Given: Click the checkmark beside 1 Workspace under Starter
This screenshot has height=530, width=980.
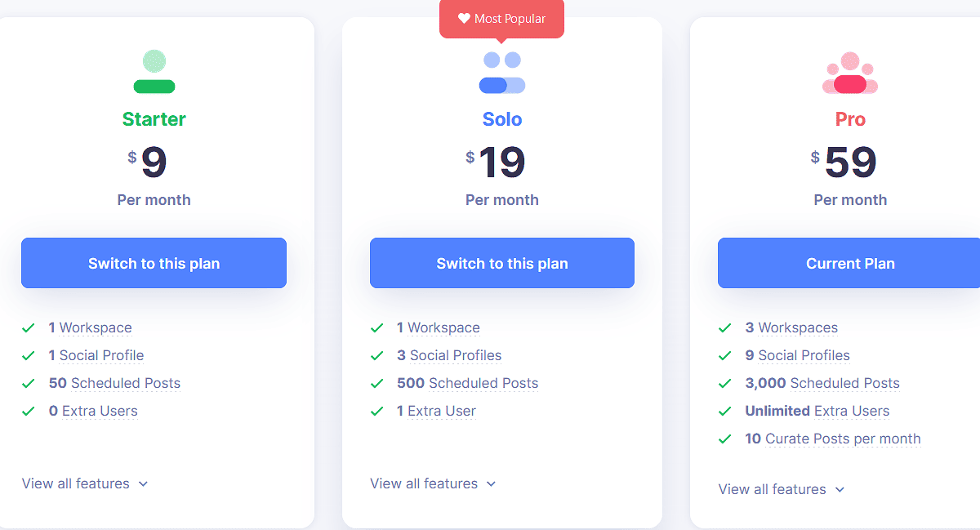Looking at the screenshot, I should point(29,327).
